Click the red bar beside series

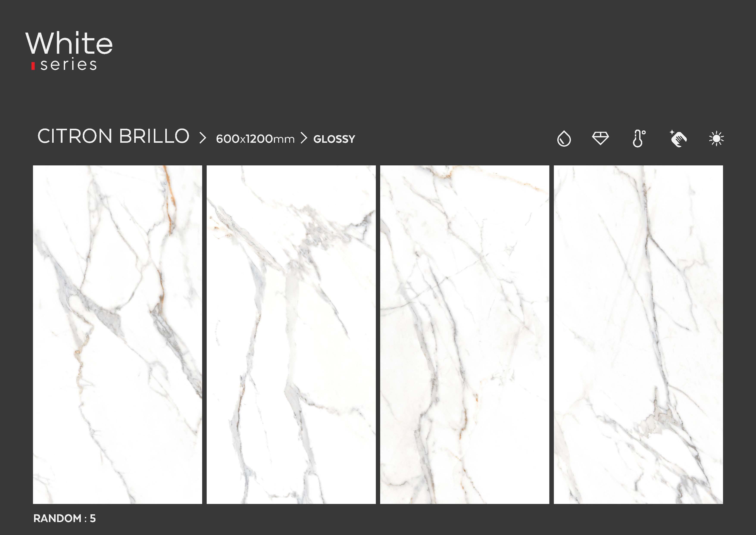tap(33, 66)
